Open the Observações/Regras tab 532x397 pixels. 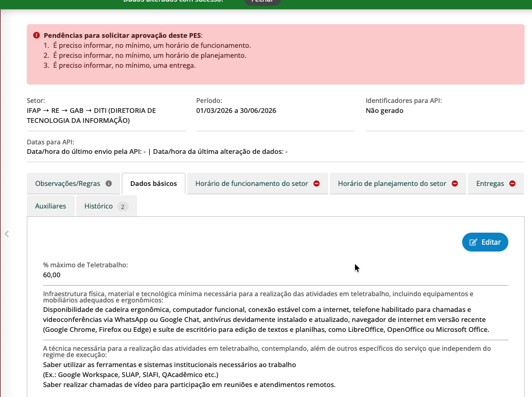coord(67,184)
